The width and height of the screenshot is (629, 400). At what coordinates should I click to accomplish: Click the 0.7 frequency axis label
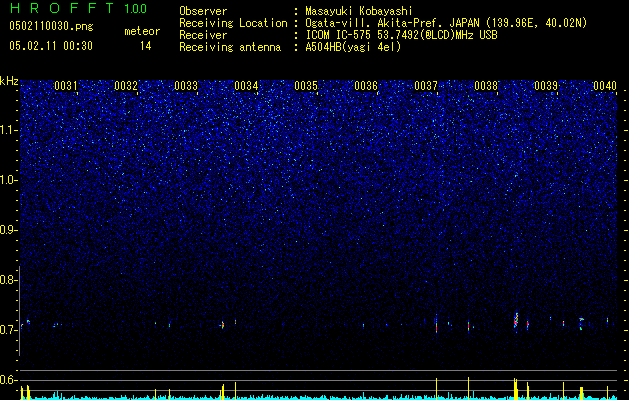coord(9,330)
